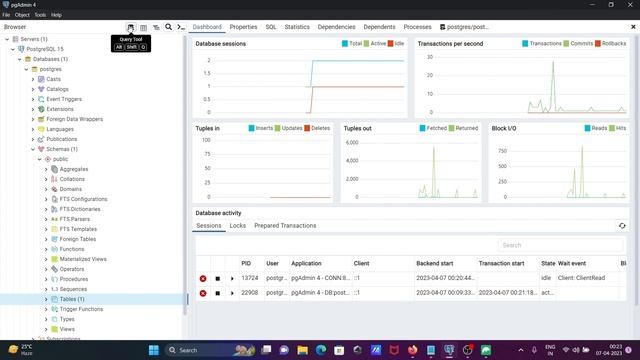Click the Deletes legend color swatch
Screen dimensions: 640x360
307,128
